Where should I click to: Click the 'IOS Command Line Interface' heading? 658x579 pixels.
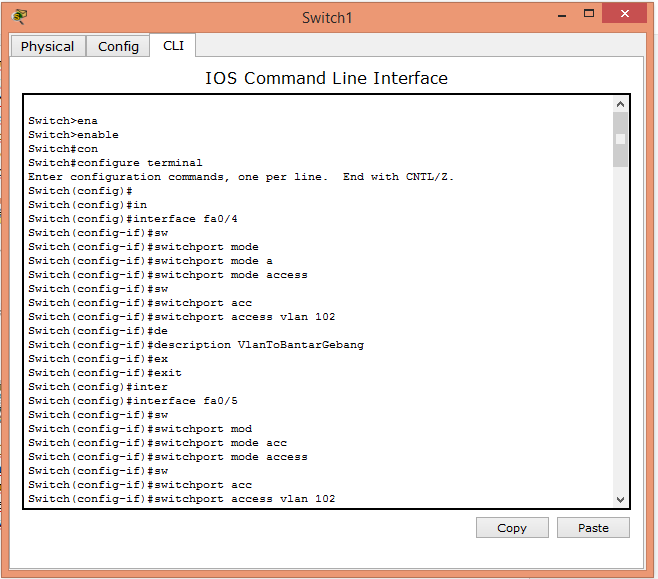click(x=326, y=78)
